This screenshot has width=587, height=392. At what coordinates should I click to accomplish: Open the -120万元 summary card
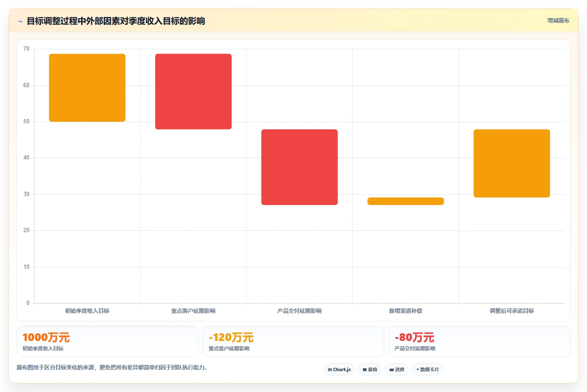tap(293, 341)
